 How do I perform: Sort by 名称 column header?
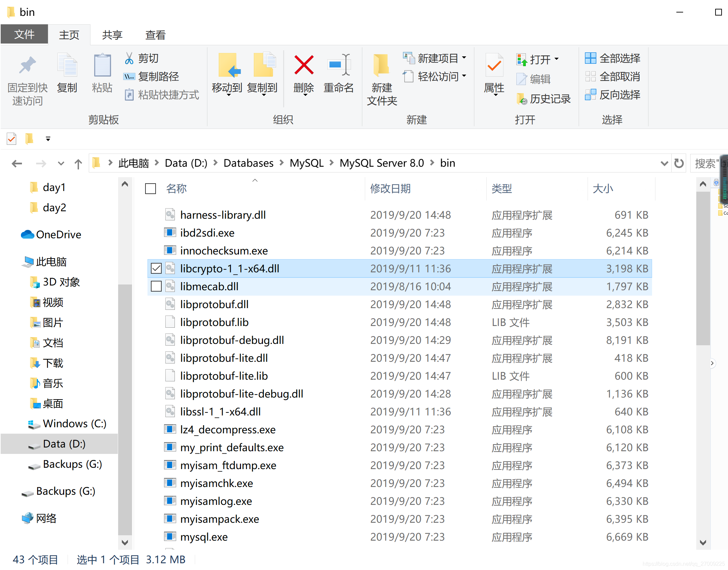point(176,189)
